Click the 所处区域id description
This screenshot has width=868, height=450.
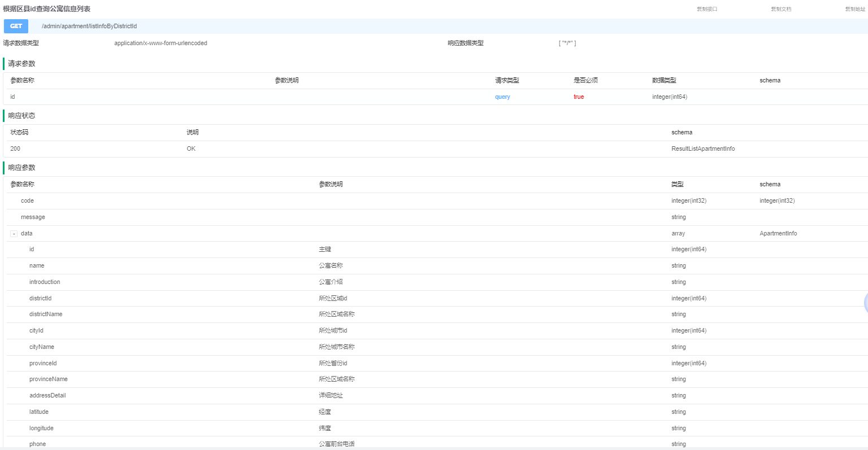coord(333,299)
